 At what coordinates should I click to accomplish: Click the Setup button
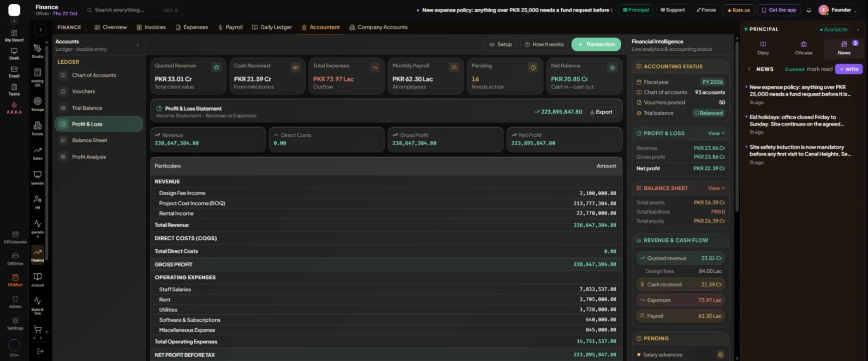tap(500, 44)
